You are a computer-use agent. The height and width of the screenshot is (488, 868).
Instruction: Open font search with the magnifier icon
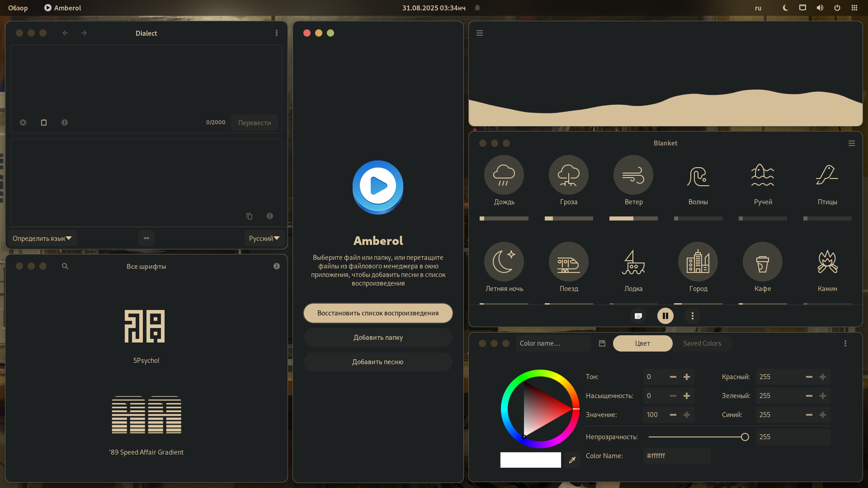click(x=65, y=267)
